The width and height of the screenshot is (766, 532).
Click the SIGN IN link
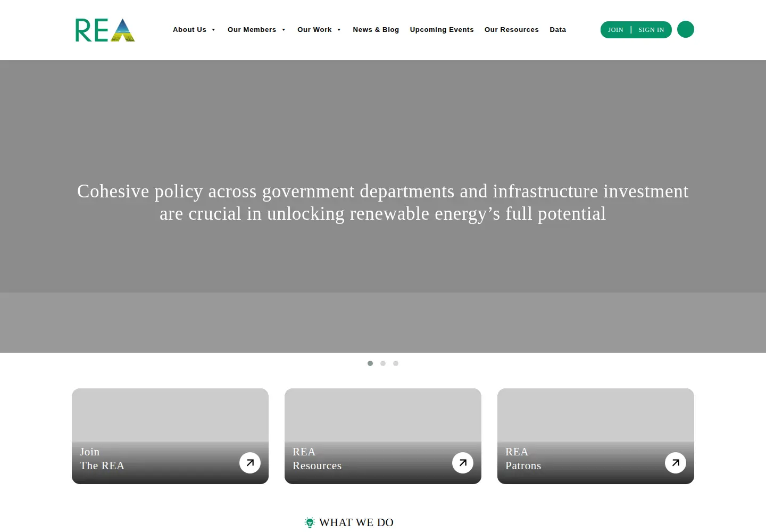click(651, 30)
